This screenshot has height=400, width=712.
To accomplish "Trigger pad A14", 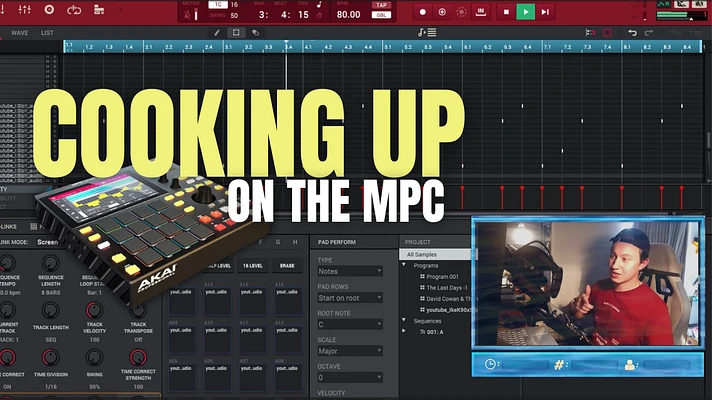I will tap(217, 301).
